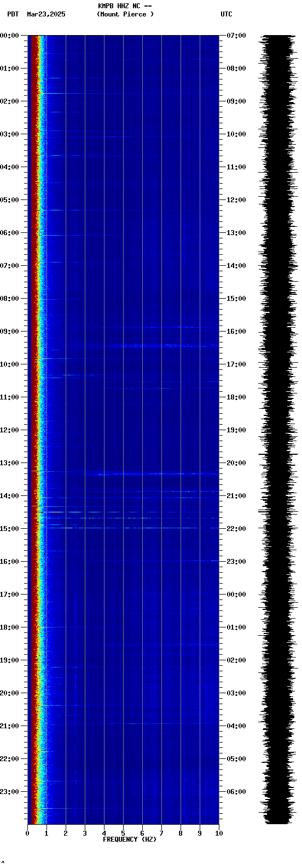Click the UTC '22:00' time label
This screenshot has height=868, width=302.
click(236, 529)
